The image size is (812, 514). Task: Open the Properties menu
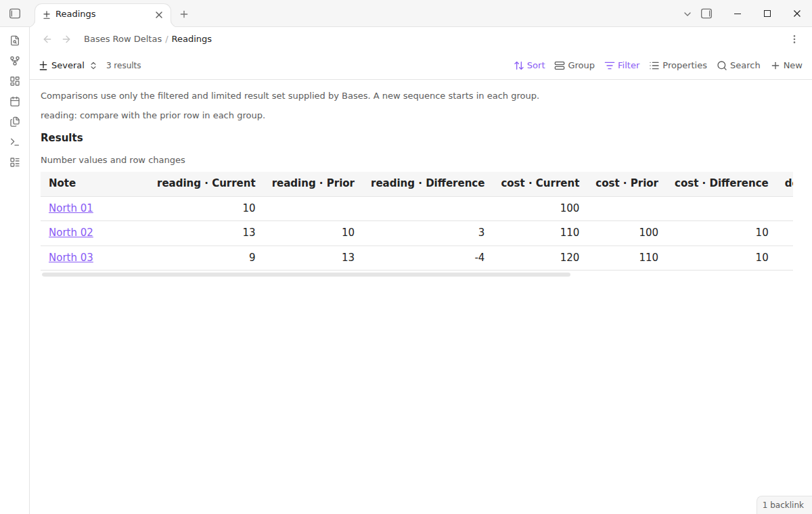point(678,66)
